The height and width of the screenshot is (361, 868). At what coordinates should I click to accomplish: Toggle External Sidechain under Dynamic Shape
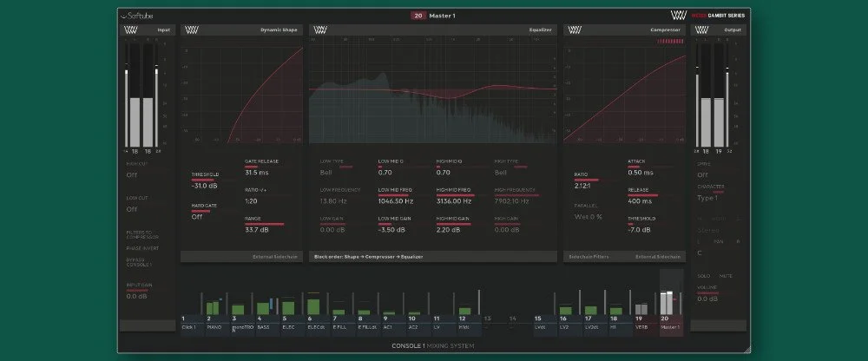(275, 257)
